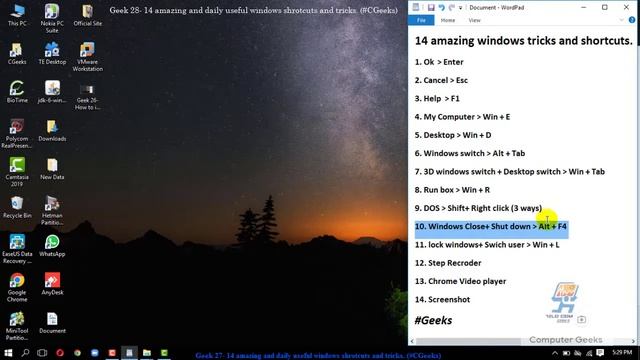Image resolution: width=640 pixels, height=360 pixels.
Task: Click the line '6. Windows switch > Alt + Tab'
Action: coord(470,153)
